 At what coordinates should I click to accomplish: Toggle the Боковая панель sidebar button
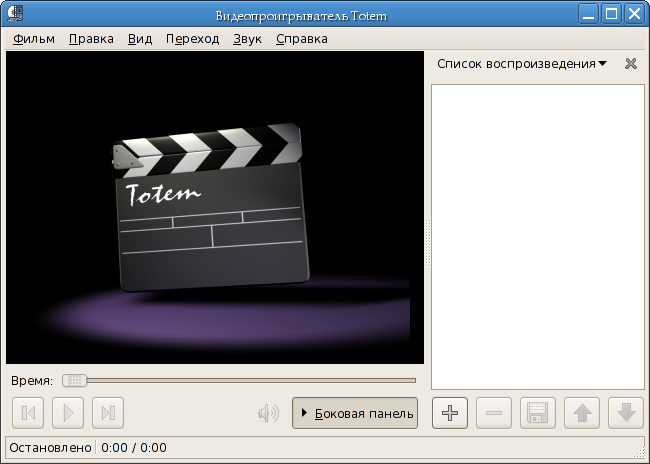tap(355, 413)
